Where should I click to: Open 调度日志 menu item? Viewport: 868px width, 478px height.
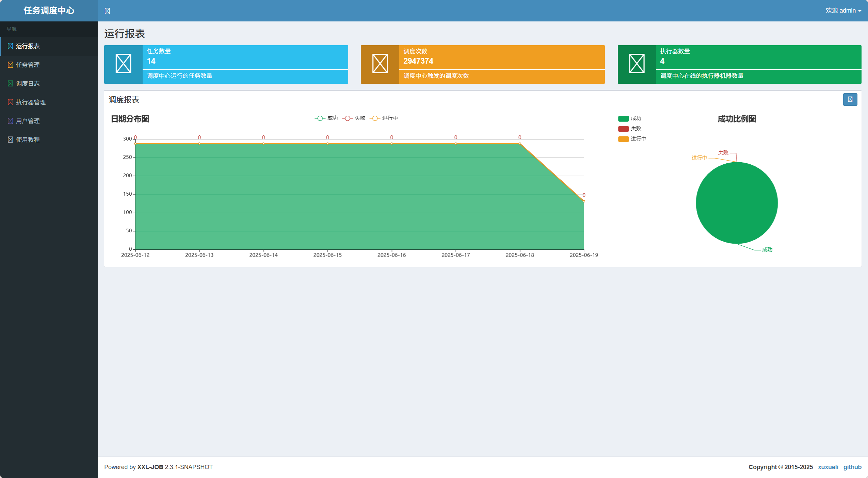28,83
